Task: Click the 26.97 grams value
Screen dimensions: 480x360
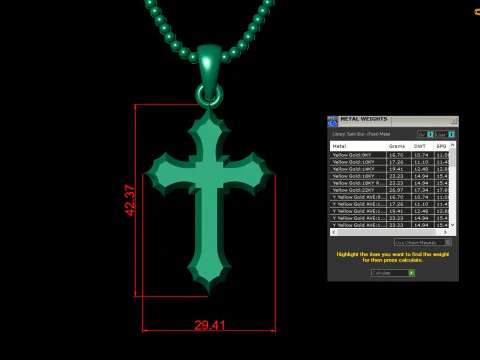Action: pyautogui.click(x=396, y=190)
